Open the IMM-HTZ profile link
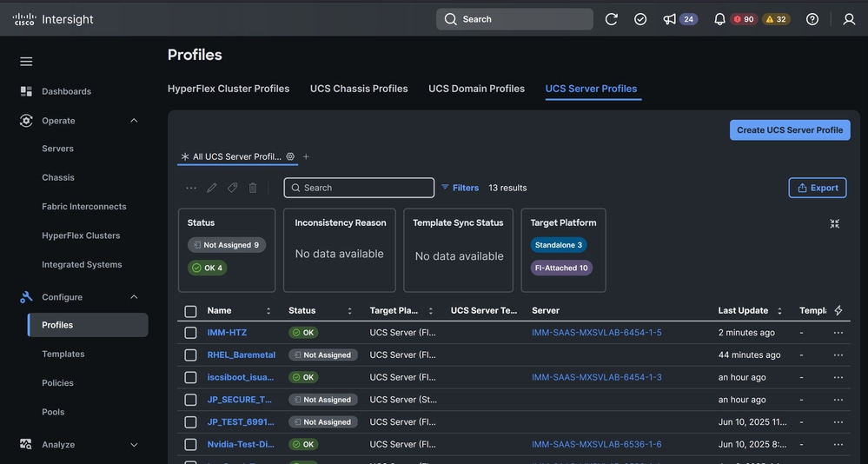868x464 pixels. (x=227, y=333)
